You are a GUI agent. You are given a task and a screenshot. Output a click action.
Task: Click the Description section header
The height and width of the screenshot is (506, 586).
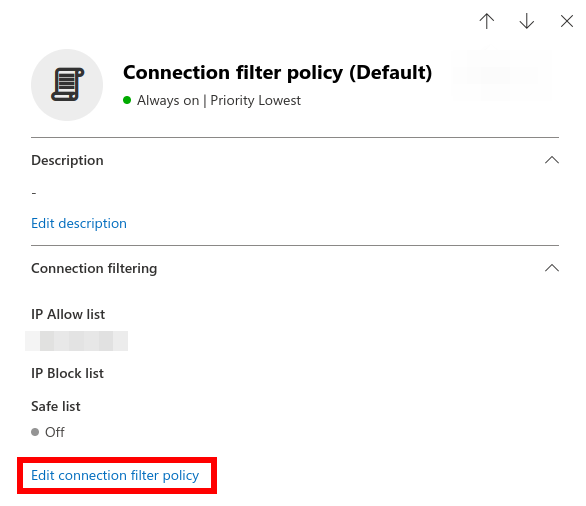tap(67, 160)
